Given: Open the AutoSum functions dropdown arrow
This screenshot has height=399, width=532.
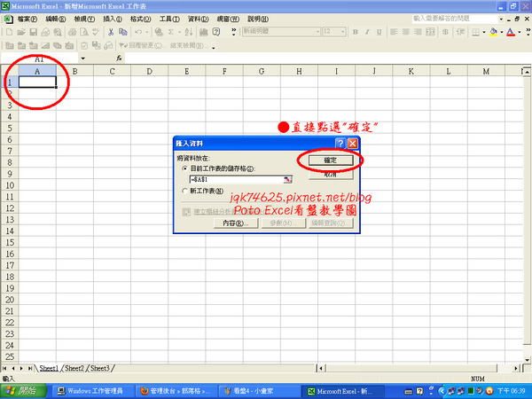Looking at the screenshot, I should click(179, 32).
